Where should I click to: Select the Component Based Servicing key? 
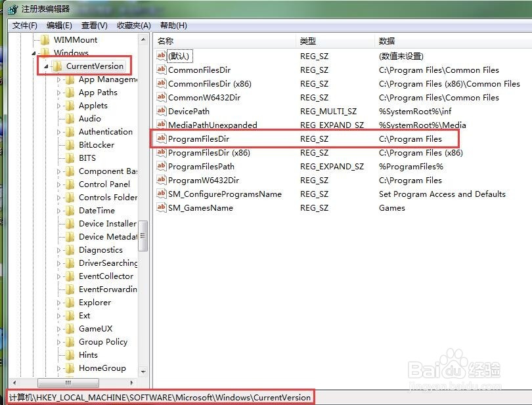pyautogui.click(x=108, y=171)
